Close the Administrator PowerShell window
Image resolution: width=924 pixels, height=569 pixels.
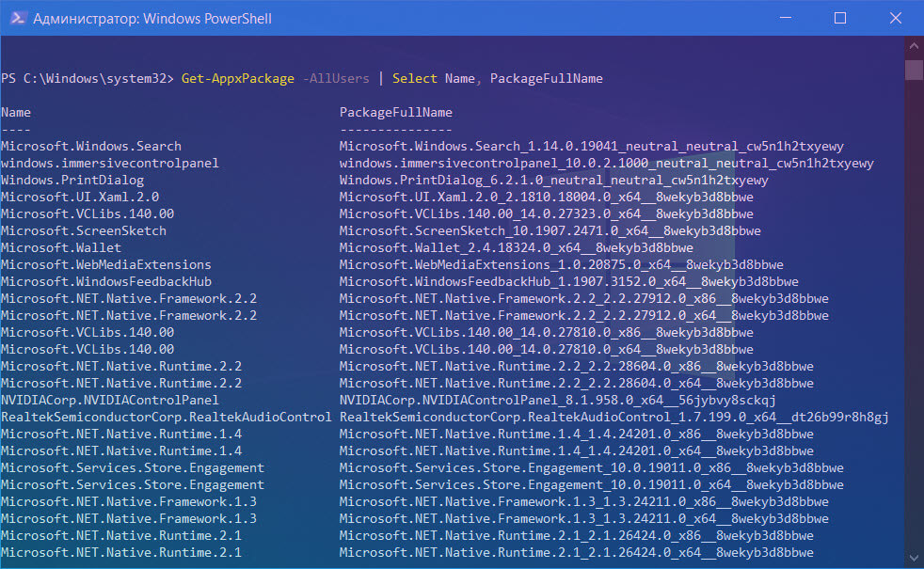coord(896,18)
